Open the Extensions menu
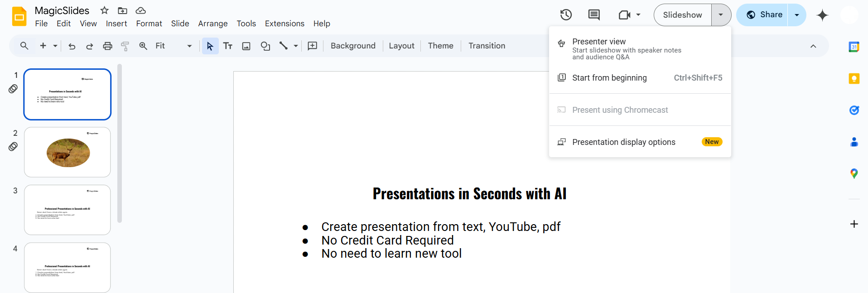 [x=285, y=24]
